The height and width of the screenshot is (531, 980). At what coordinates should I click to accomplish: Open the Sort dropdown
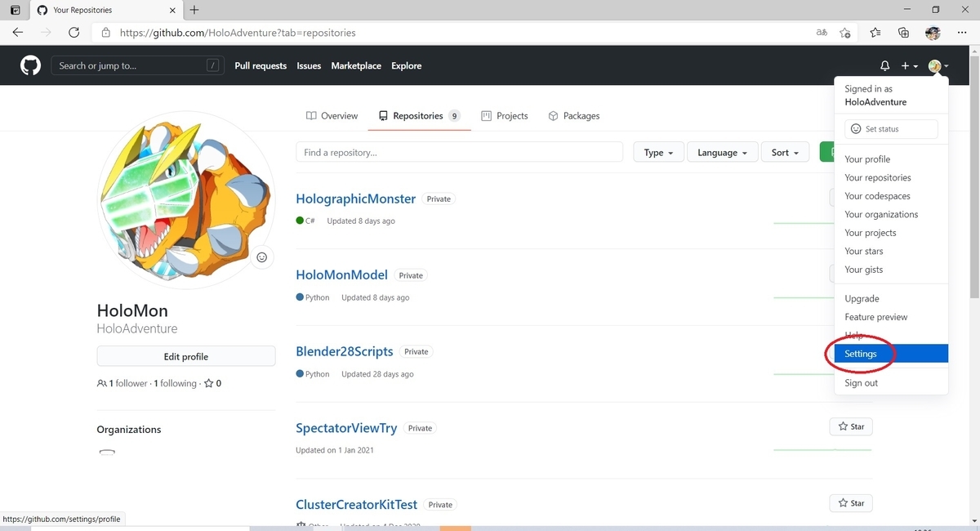pos(784,152)
